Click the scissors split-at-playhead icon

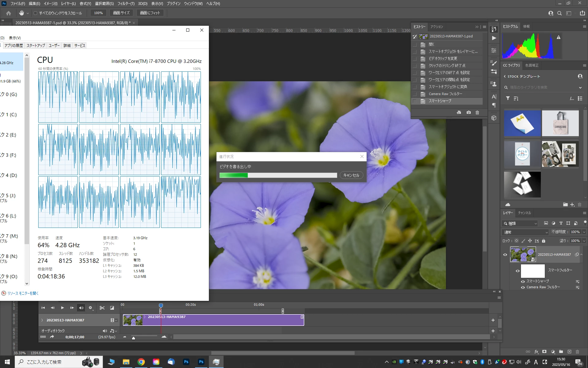(x=102, y=308)
